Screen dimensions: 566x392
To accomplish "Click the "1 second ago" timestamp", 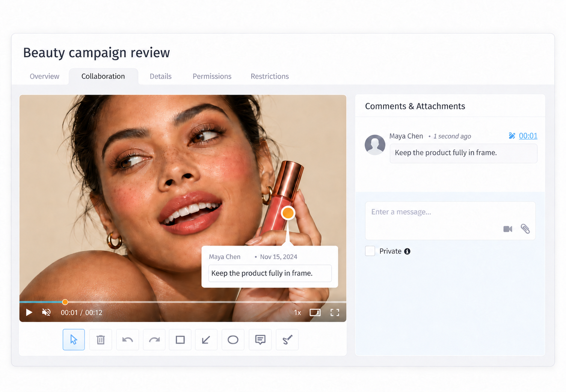I will [452, 136].
